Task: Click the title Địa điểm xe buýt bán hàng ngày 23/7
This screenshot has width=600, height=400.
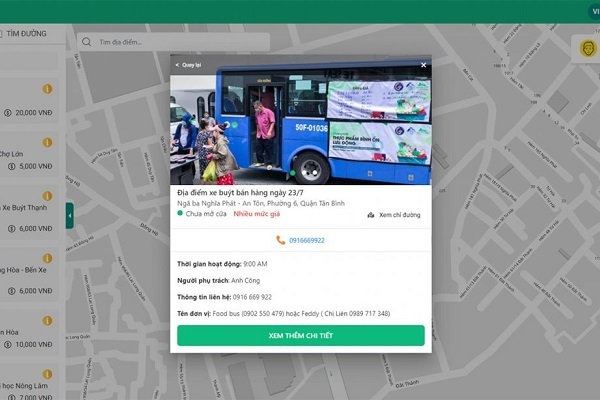Action: 240,193
